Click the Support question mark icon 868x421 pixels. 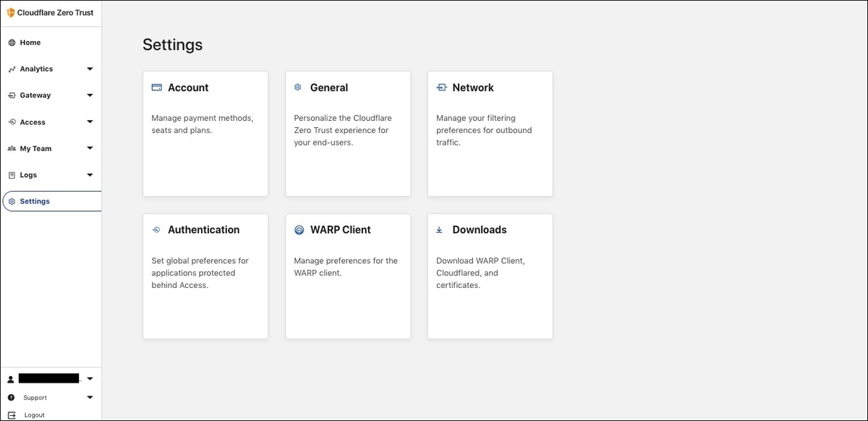(x=11, y=398)
